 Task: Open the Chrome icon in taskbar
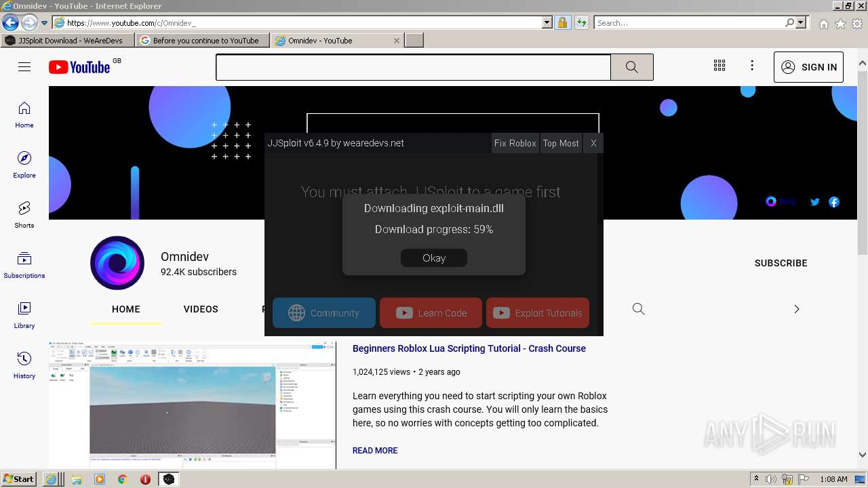[x=123, y=479]
